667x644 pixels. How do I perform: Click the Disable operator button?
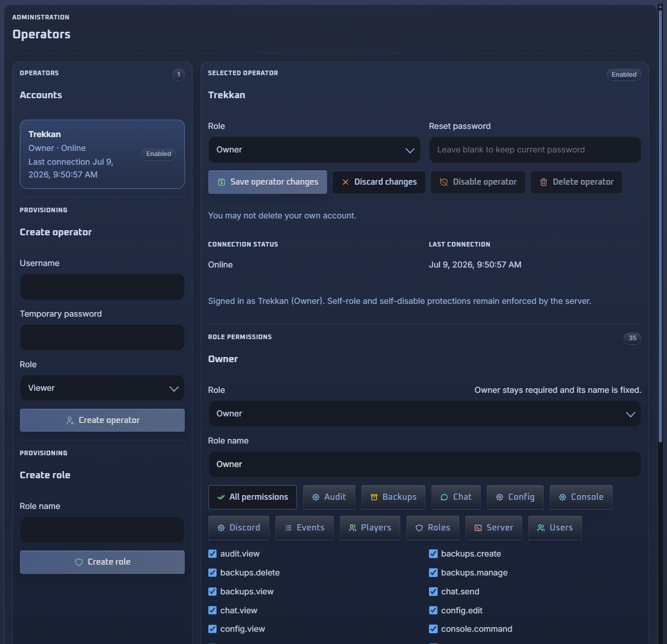tap(478, 182)
